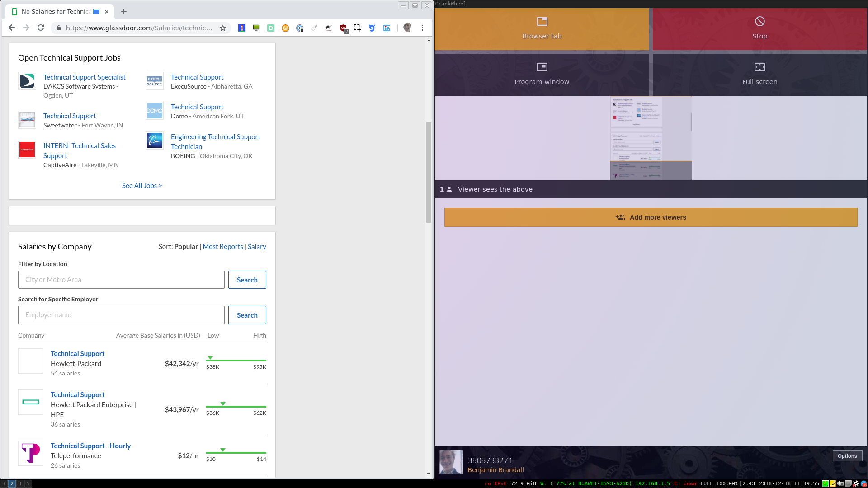Click the blue devil-face extension icon
The width and height of the screenshot is (868, 488).
click(x=372, y=28)
